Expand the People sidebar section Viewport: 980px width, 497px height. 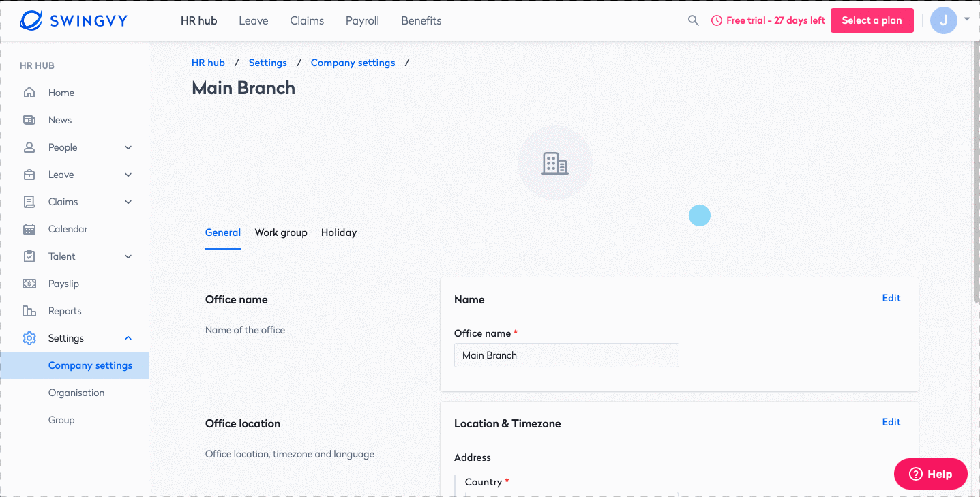coord(128,147)
